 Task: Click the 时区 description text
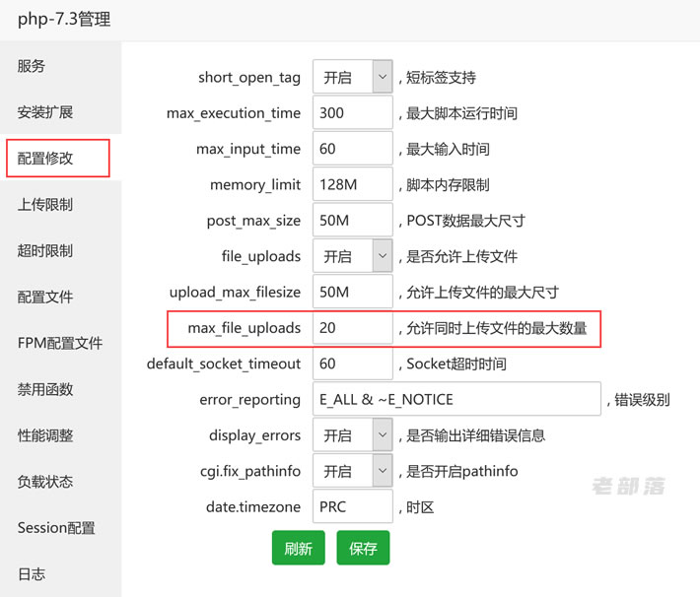point(420,507)
